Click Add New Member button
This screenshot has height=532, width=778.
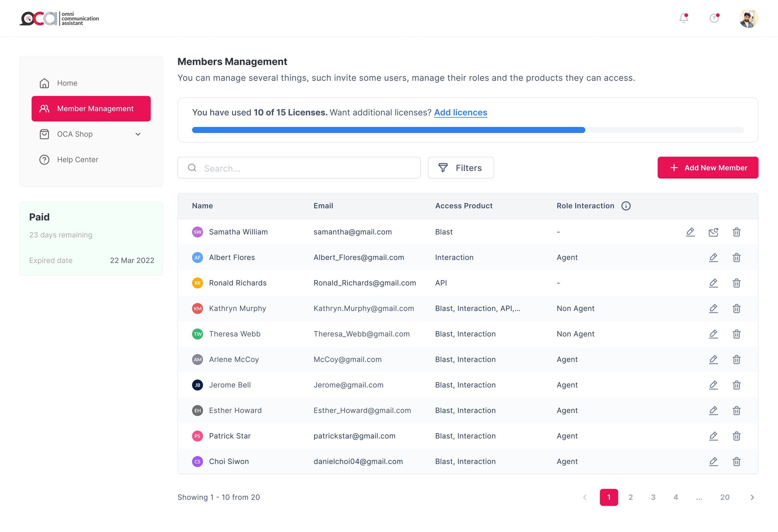708,168
